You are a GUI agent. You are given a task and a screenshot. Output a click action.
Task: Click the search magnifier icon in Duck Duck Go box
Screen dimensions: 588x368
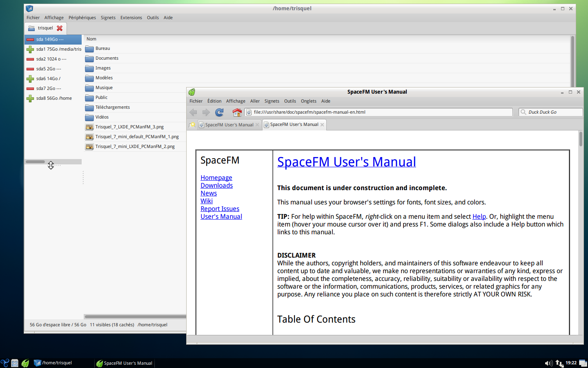[523, 112]
